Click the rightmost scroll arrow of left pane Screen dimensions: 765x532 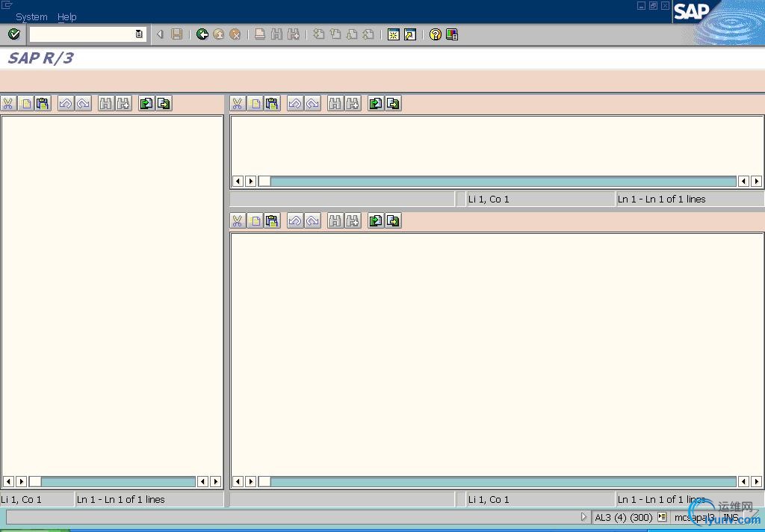216,482
